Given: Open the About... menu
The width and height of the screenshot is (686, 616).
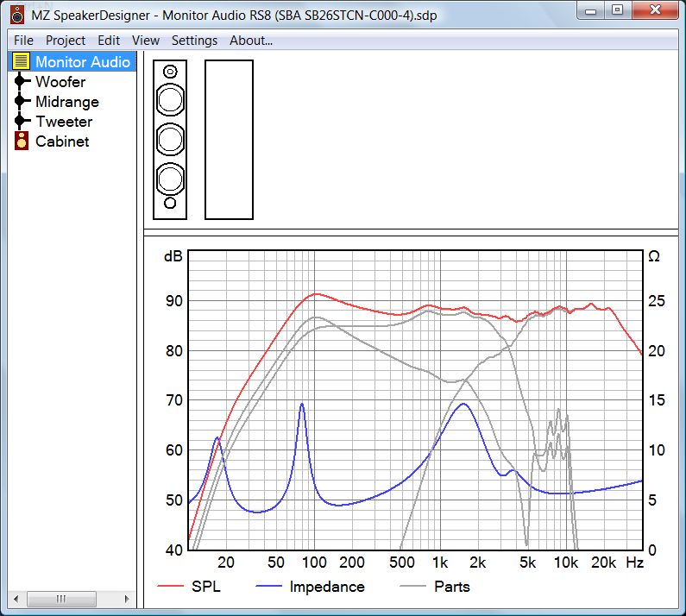Looking at the screenshot, I should [x=251, y=41].
